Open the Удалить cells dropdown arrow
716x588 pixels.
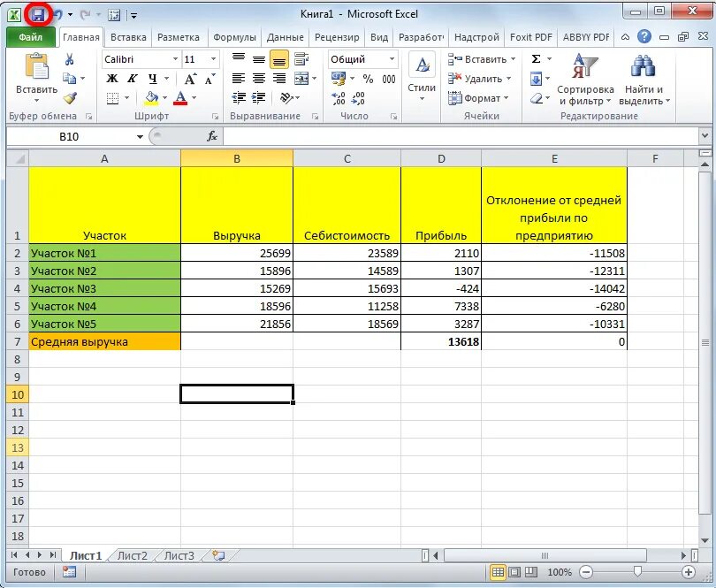click(508, 79)
